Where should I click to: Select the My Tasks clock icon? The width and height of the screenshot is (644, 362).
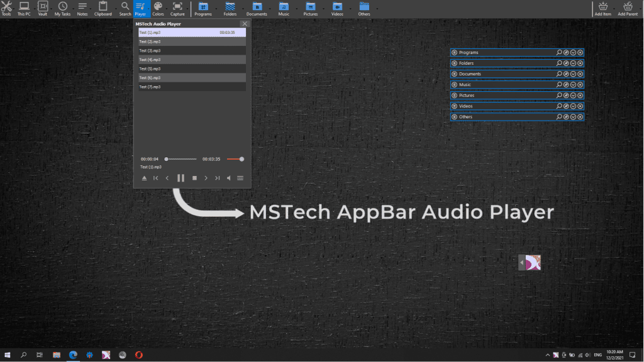tap(62, 8)
